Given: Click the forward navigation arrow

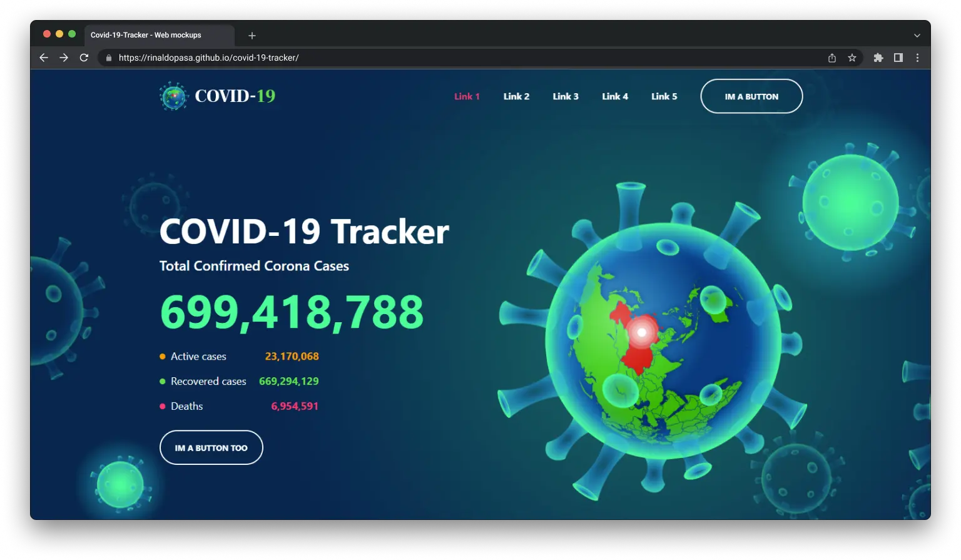Looking at the screenshot, I should coord(63,57).
